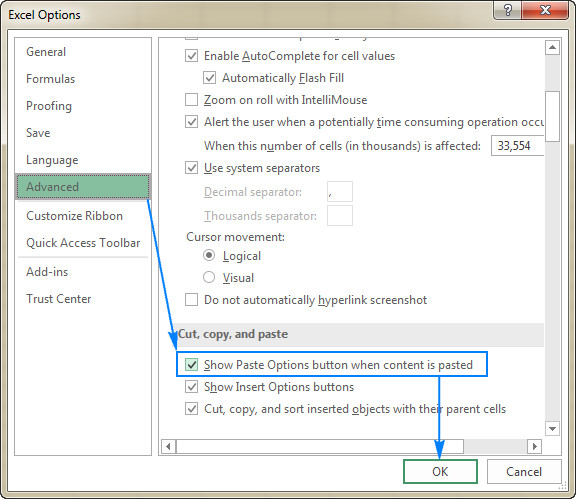Screen dimensions: 576x499
Task: Select the Logical cursor movement option
Action: 209,255
